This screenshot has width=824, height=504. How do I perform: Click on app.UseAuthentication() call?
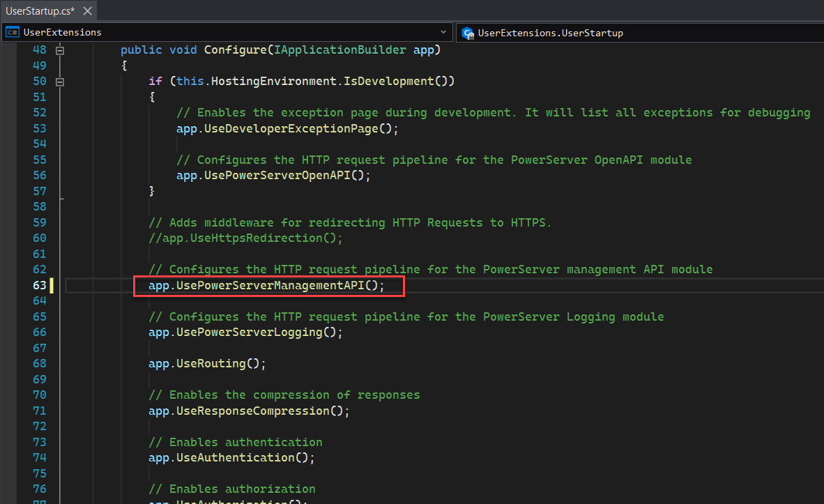pyautogui.click(x=231, y=458)
